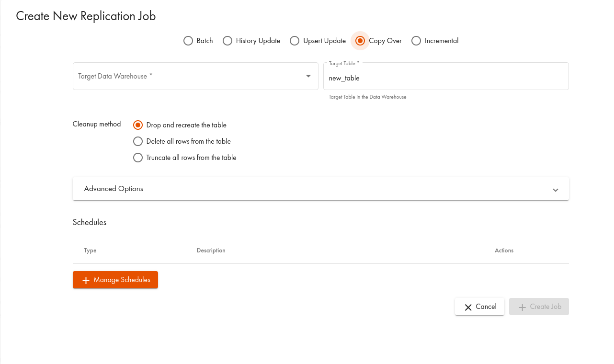
Task: Click the chevron on Advanced Options panel
Action: click(x=556, y=190)
